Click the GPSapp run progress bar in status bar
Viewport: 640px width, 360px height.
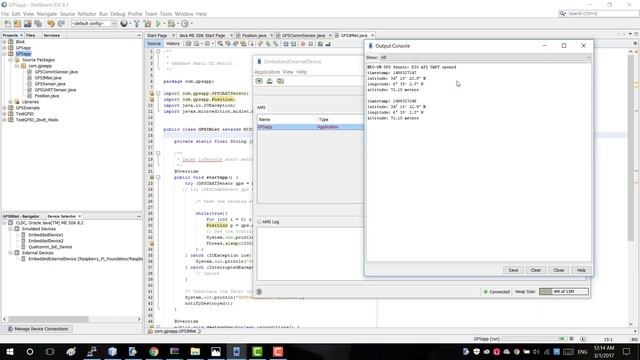tap(533, 339)
